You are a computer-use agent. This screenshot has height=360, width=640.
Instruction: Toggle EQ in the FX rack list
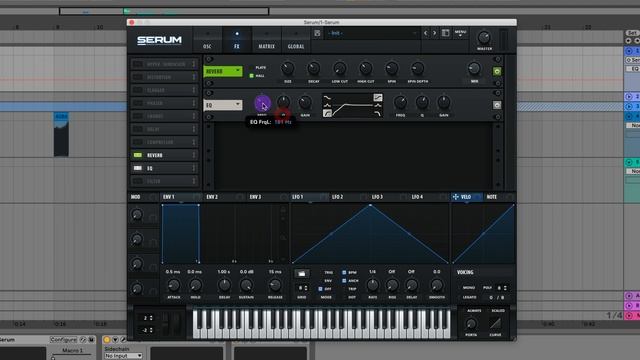(x=138, y=168)
